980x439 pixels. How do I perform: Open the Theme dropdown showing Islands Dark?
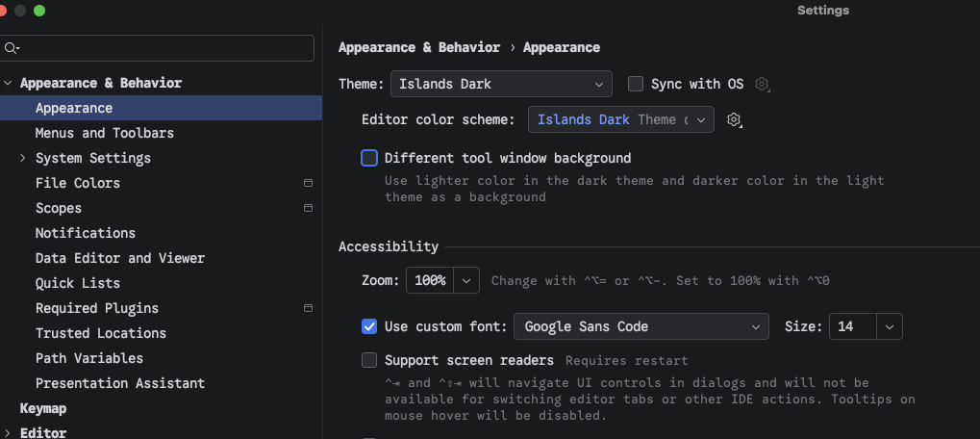(x=501, y=84)
